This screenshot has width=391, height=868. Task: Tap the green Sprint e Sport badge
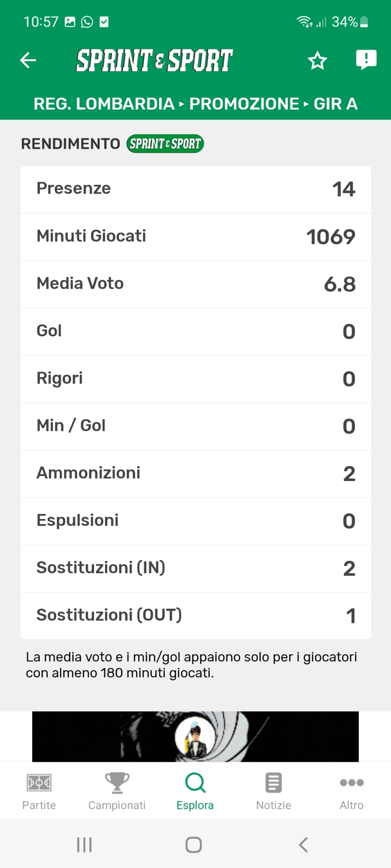pos(165,144)
